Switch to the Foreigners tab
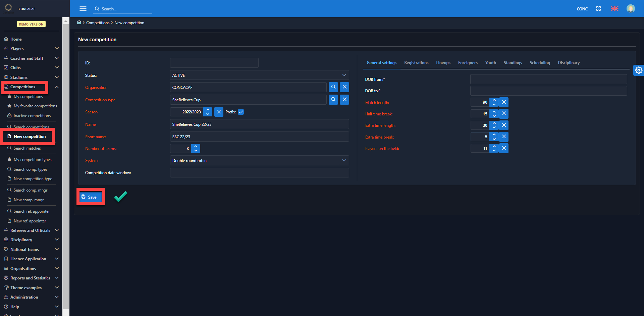 click(x=468, y=63)
